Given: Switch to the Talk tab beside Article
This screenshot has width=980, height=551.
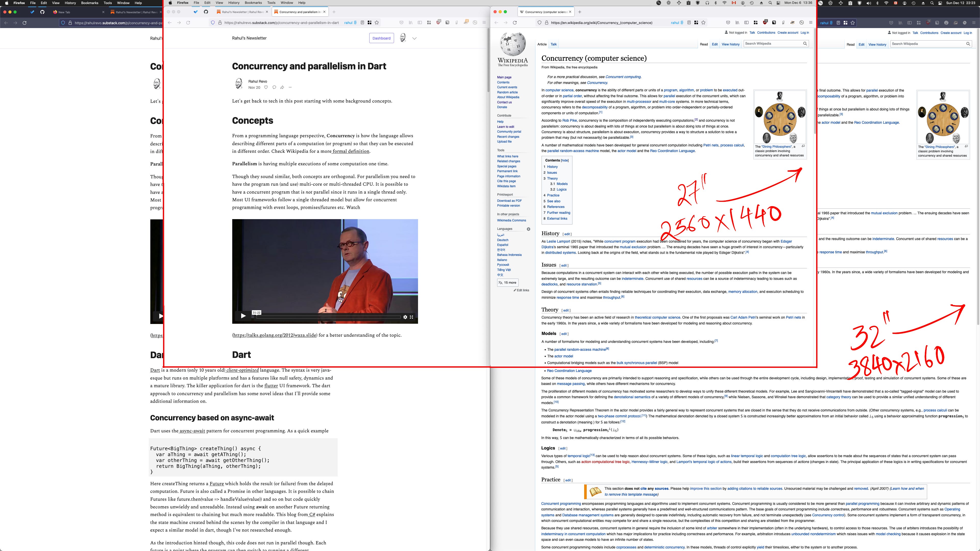Looking at the screenshot, I should coord(554,44).
